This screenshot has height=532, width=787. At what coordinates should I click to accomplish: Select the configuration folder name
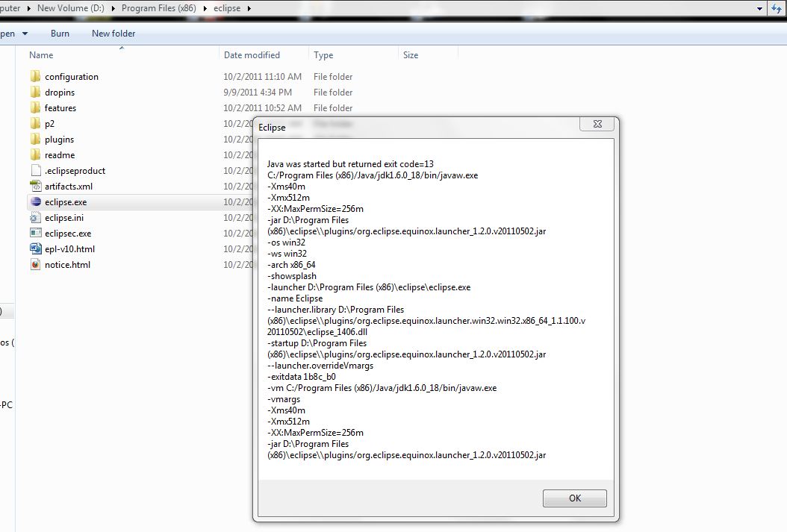tap(72, 77)
